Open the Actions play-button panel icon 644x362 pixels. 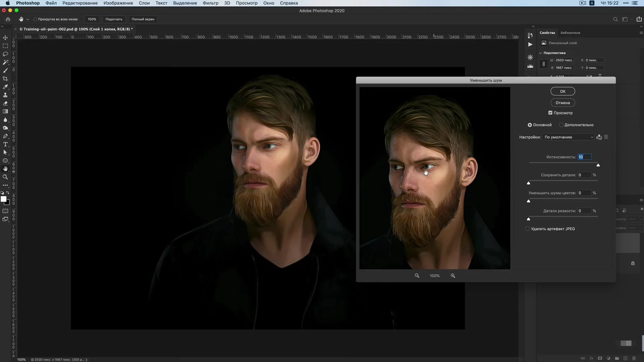click(530, 44)
